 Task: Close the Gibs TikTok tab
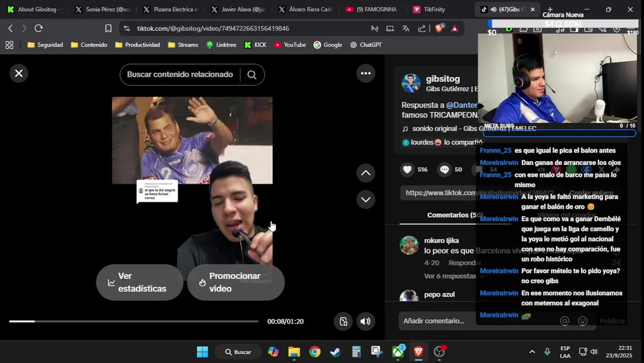tap(532, 9)
